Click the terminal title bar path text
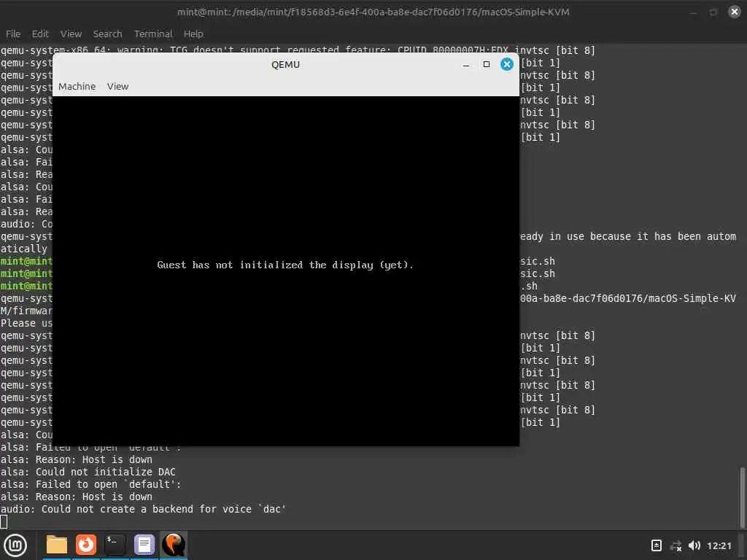The image size is (747, 560). [x=373, y=12]
